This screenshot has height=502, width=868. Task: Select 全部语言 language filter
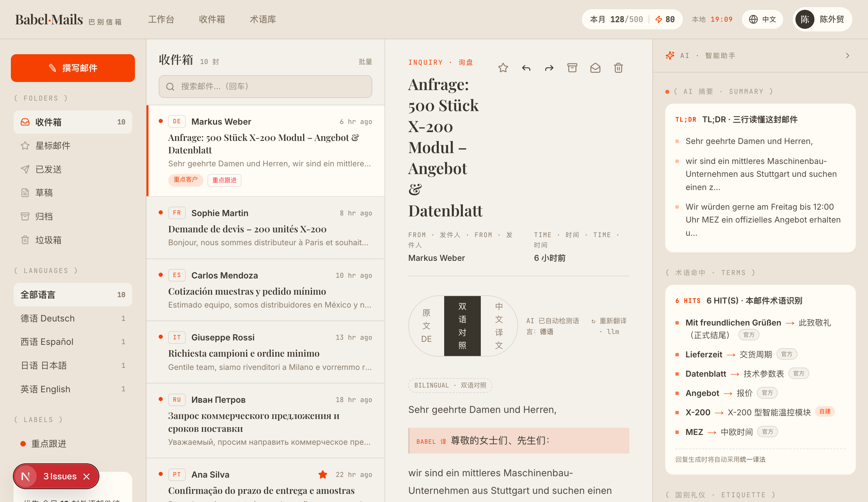coord(73,295)
